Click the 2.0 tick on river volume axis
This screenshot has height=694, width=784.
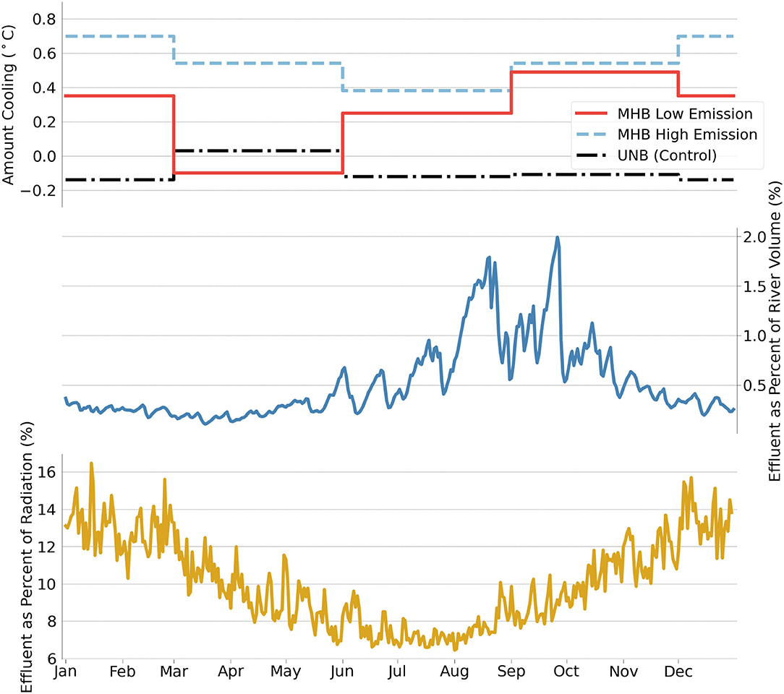point(754,237)
